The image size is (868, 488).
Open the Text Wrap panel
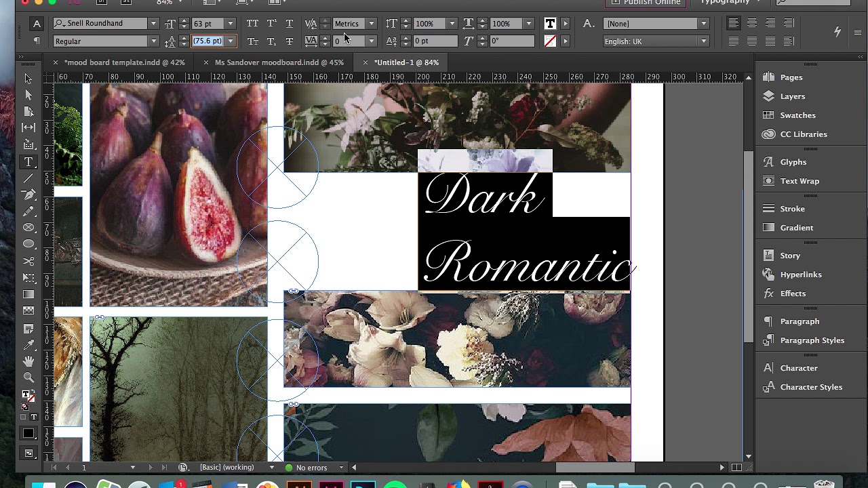click(x=800, y=181)
